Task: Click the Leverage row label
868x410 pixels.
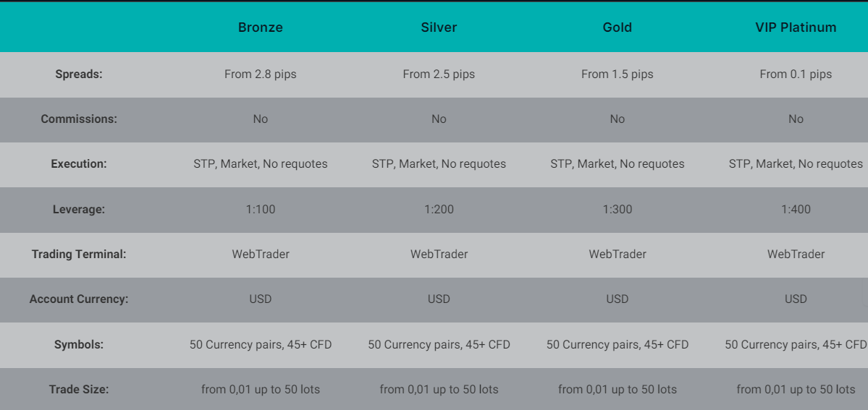Action: click(x=79, y=209)
